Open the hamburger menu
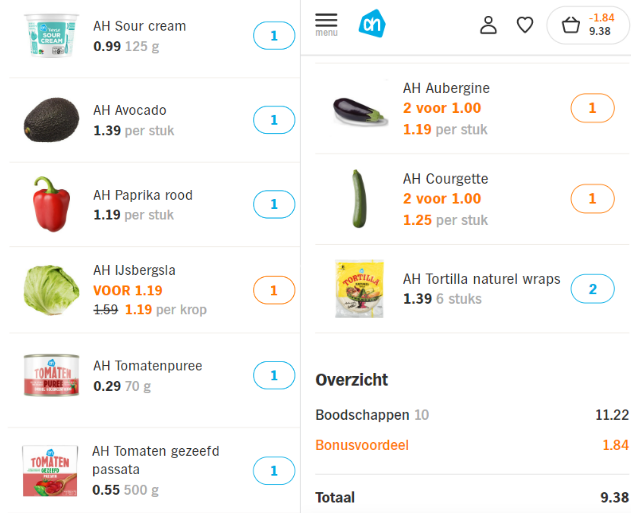Screen dimensions: 631x513 (326, 24)
